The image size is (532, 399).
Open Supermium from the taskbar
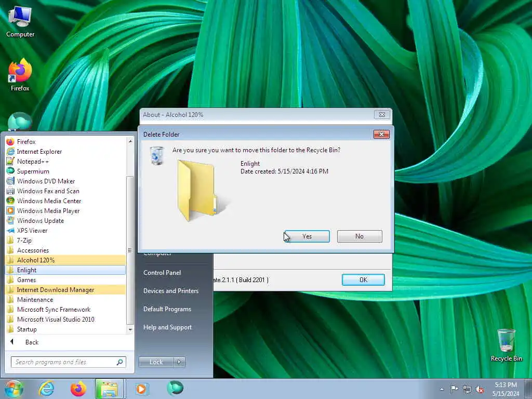[x=175, y=388]
